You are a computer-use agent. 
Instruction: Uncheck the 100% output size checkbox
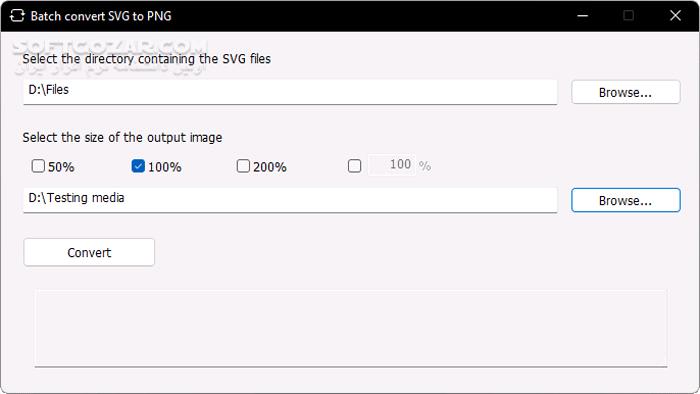tap(138, 166)
